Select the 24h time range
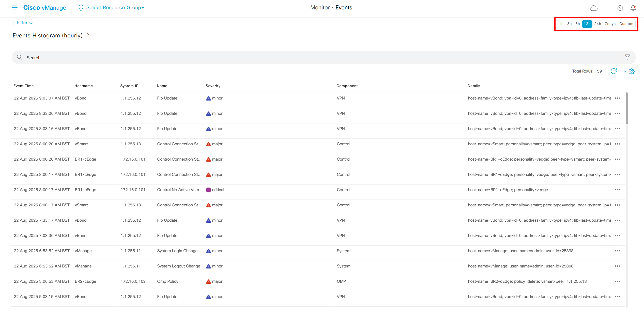This screenshot has width=644, height=312. pyautogui.click(x=597, y=24)
